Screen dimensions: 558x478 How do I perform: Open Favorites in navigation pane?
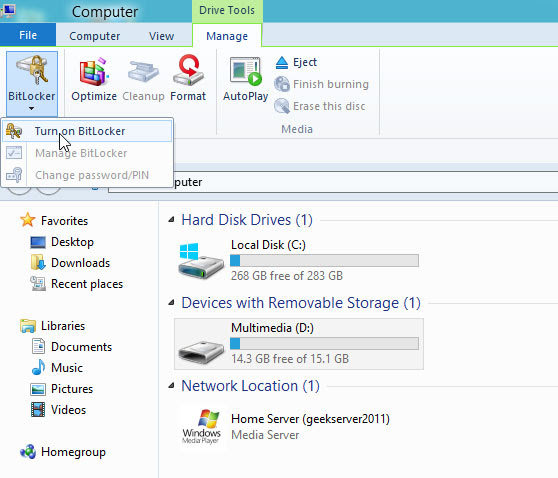[x=64, y=221]
